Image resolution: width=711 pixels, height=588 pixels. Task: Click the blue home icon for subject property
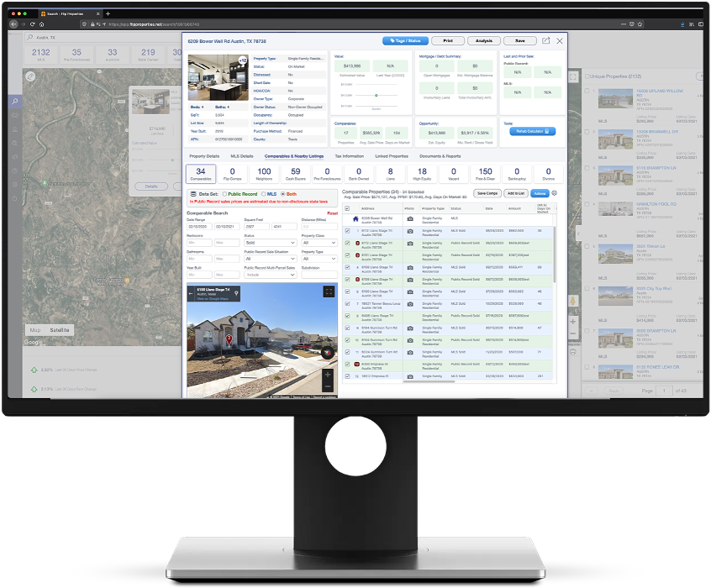tap(355, 219)
